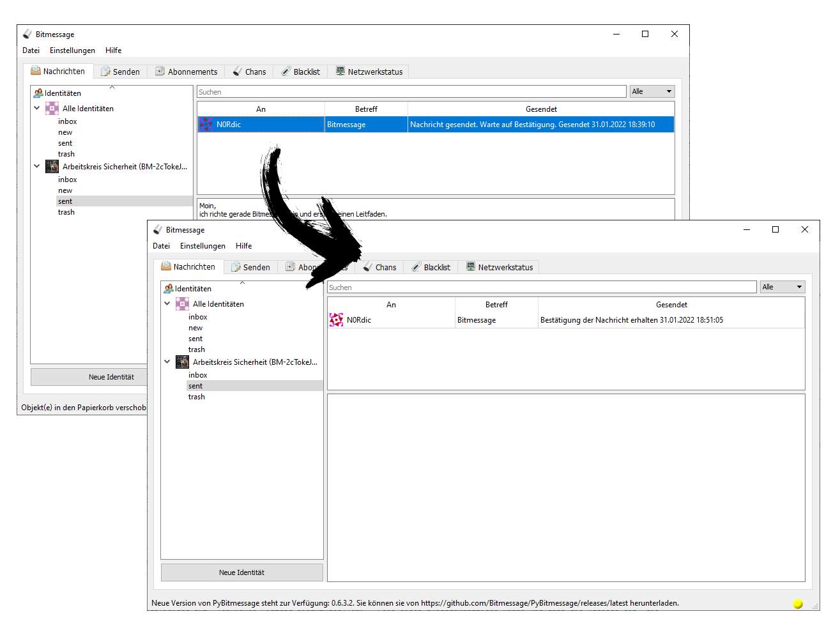This screenshot has height=637, width=840.
Task: Open Datei menu in front window
Action: 162,246
